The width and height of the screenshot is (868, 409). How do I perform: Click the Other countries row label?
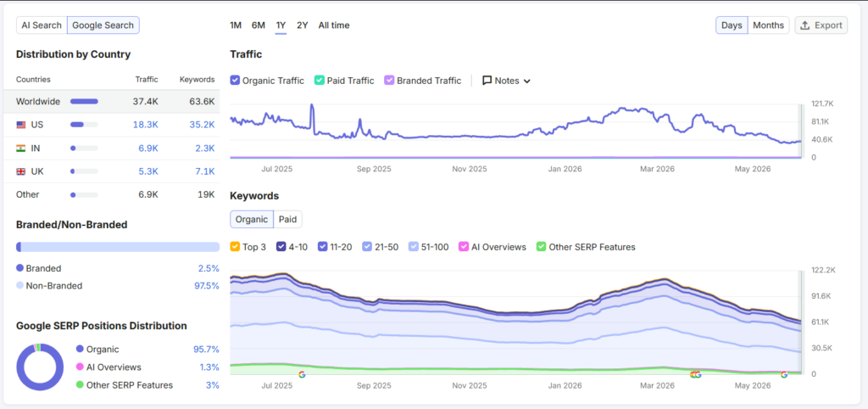(28, 194)
